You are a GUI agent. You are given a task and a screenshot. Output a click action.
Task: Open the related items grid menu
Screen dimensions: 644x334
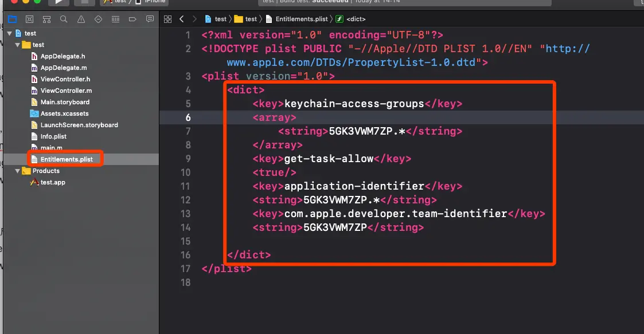pos(167,19)
